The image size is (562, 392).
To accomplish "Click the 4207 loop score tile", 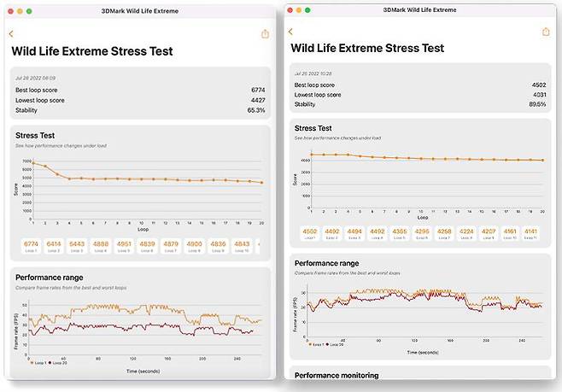I will click(x=489, y=232).
